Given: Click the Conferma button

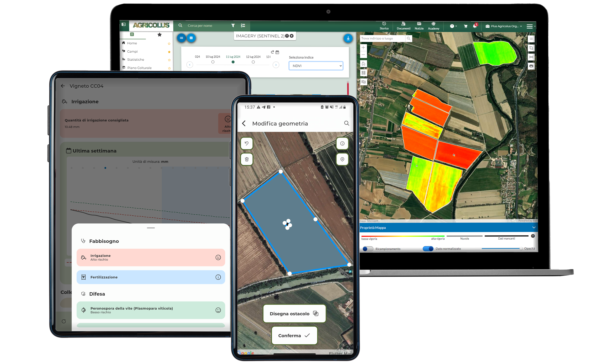Looking at the screenshot, I should click(x=294, y=336).
